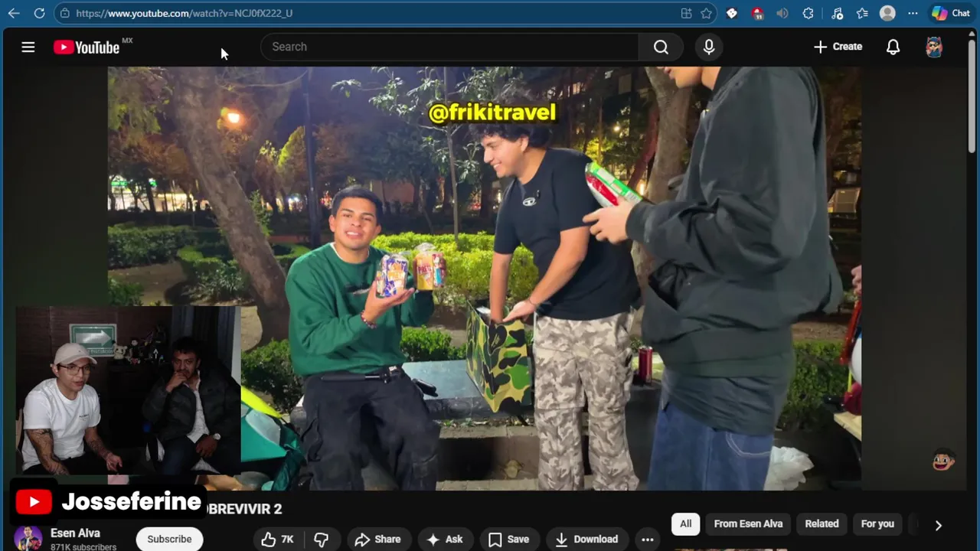Subscribe to Esen Alva

click(169, 539)
